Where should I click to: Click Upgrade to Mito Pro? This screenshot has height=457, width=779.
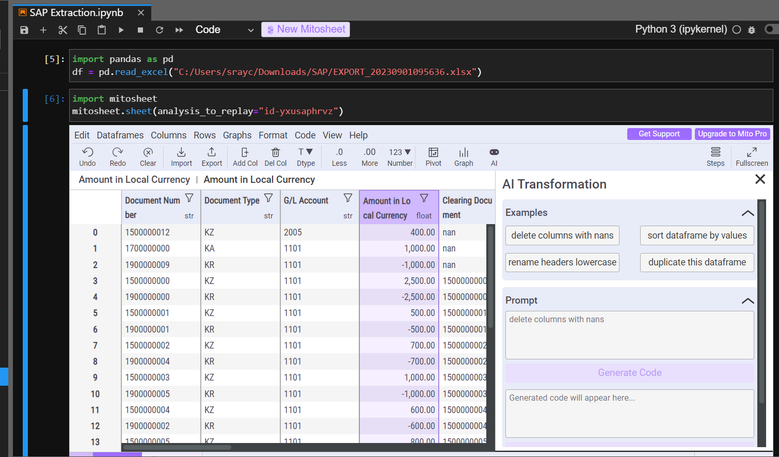pyautogui.click(x=732, y=134)
